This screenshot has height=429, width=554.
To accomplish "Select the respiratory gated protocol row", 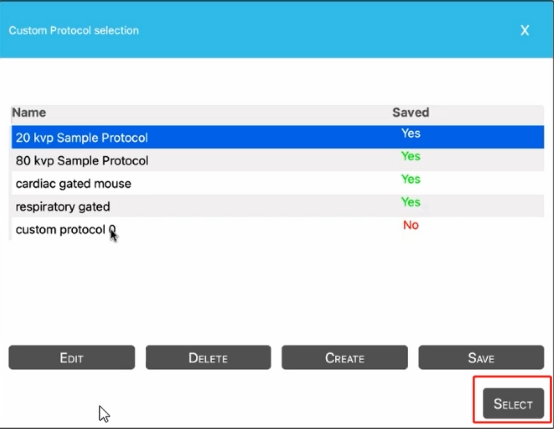I will [278, 206].
